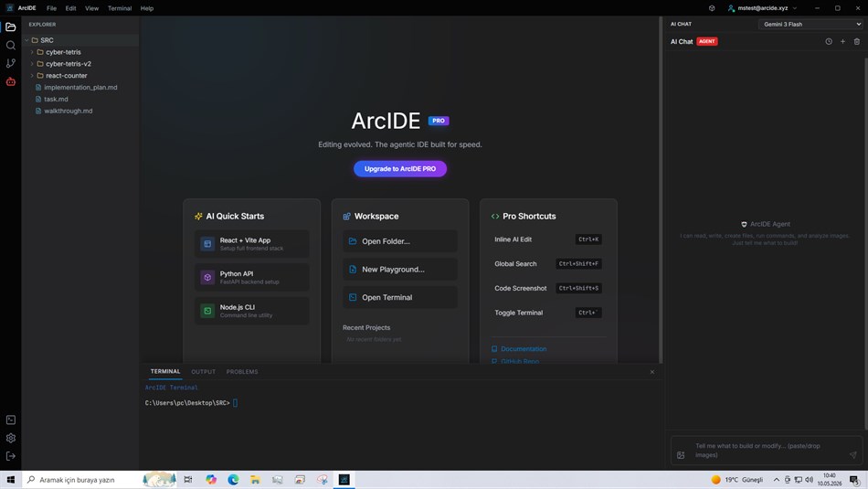Screen dimensions: 868x489
Task: Switch to the TERMINAL tab
Action: (165, 372)
